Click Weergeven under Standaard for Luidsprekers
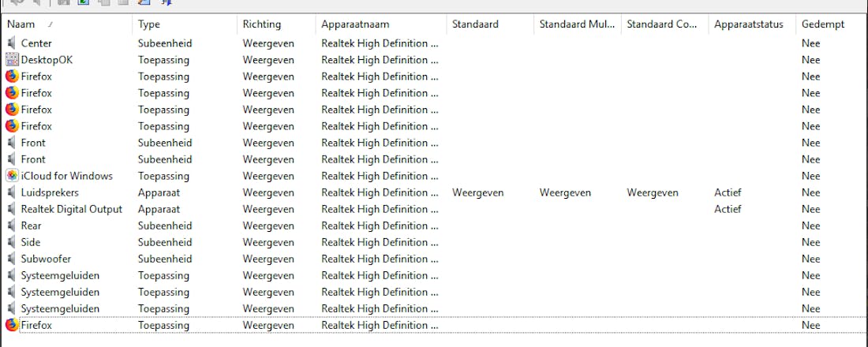Viewport: 868px width, 347px height. pyautogui.click(x=477, y=192)
